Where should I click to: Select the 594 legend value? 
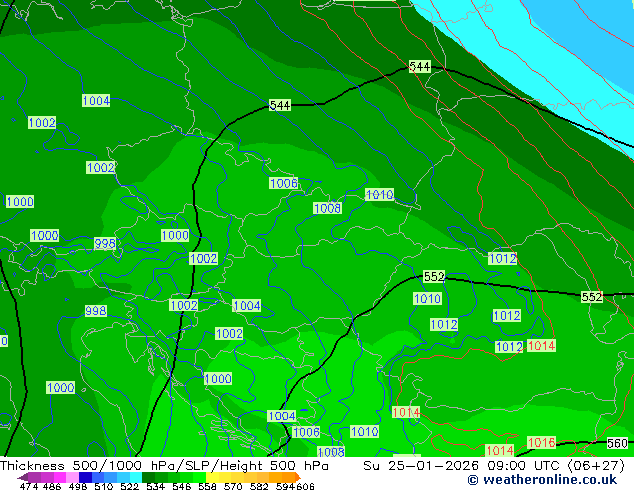285,486
